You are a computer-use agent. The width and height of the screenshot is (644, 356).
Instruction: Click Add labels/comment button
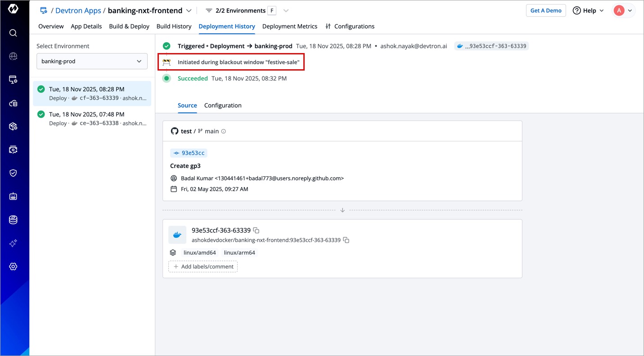[x=203, y=267]
